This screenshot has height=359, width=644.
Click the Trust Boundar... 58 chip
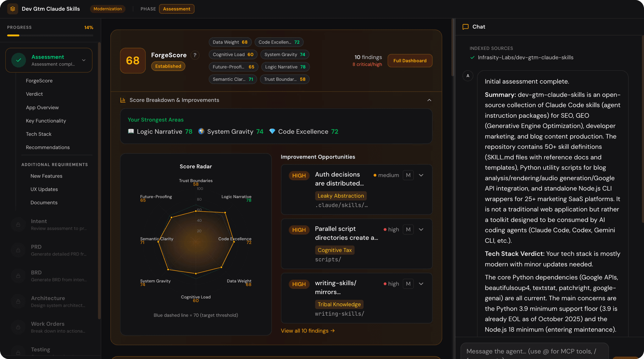(285, 79)
